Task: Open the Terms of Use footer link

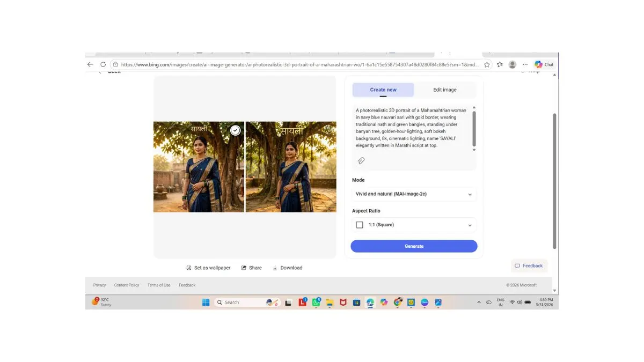Action: (x=159, y=285)
